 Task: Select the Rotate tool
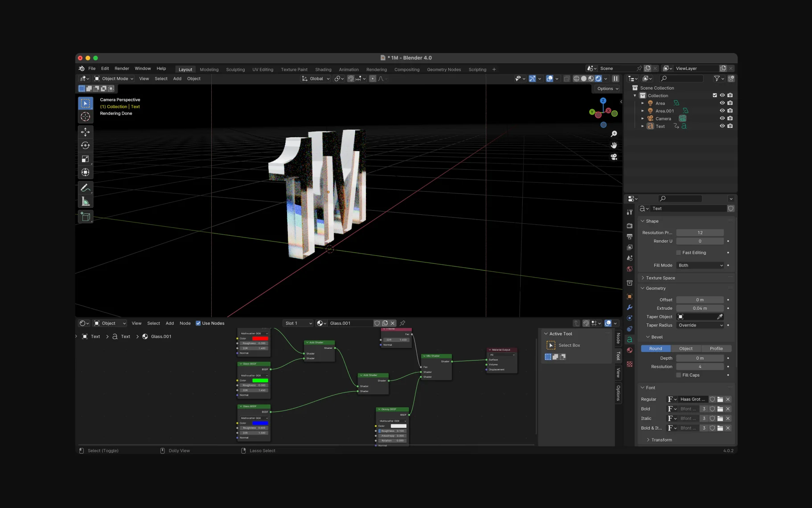tap(85, 145)
